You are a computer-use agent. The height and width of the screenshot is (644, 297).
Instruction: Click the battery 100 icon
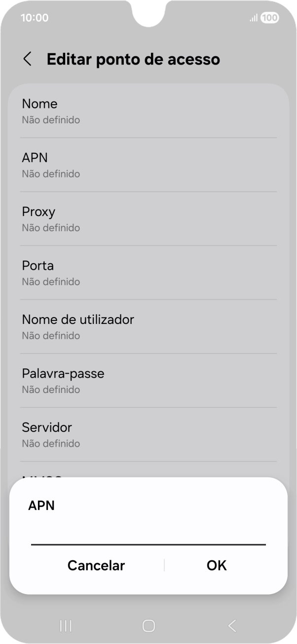point(268,18)
